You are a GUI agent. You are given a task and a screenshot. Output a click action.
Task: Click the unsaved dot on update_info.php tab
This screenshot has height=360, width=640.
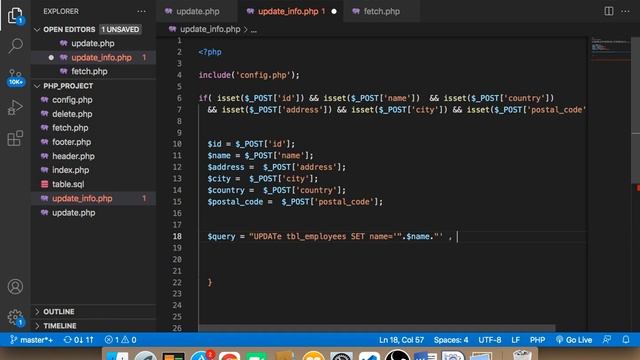point(334,11)
